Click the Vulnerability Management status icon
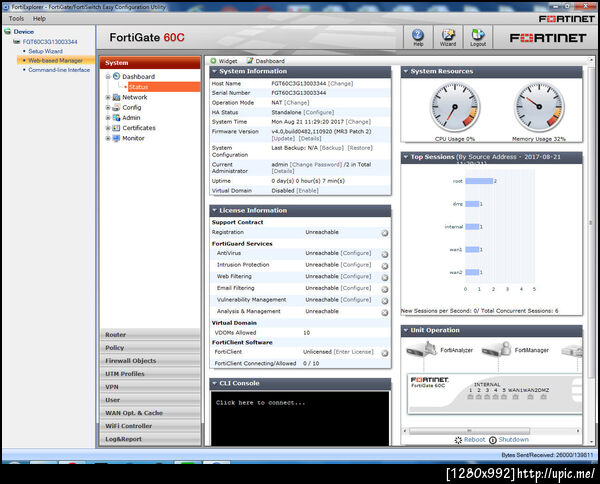Image resolution: width=600 pixels, height=484 pixels. (x=385, y=301)
